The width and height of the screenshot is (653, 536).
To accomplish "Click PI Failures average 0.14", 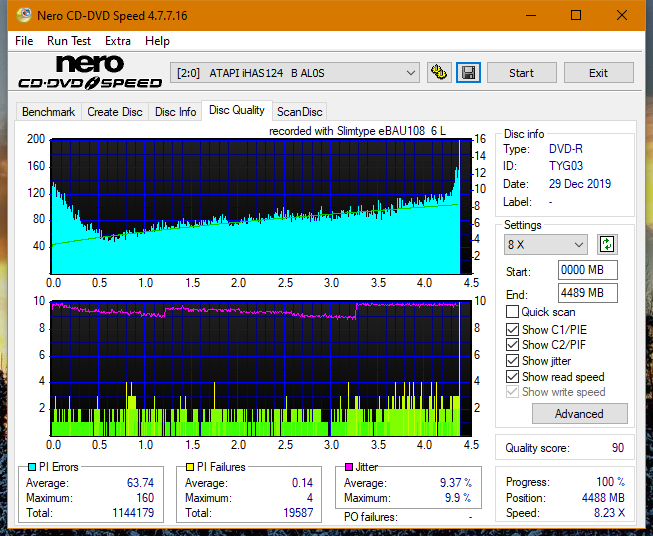I will pos(302,483).
